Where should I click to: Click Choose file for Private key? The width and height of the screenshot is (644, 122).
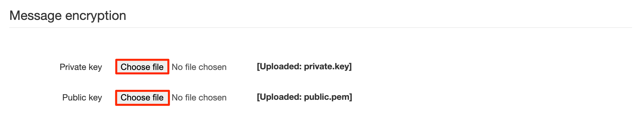click(x=142, y=67)
